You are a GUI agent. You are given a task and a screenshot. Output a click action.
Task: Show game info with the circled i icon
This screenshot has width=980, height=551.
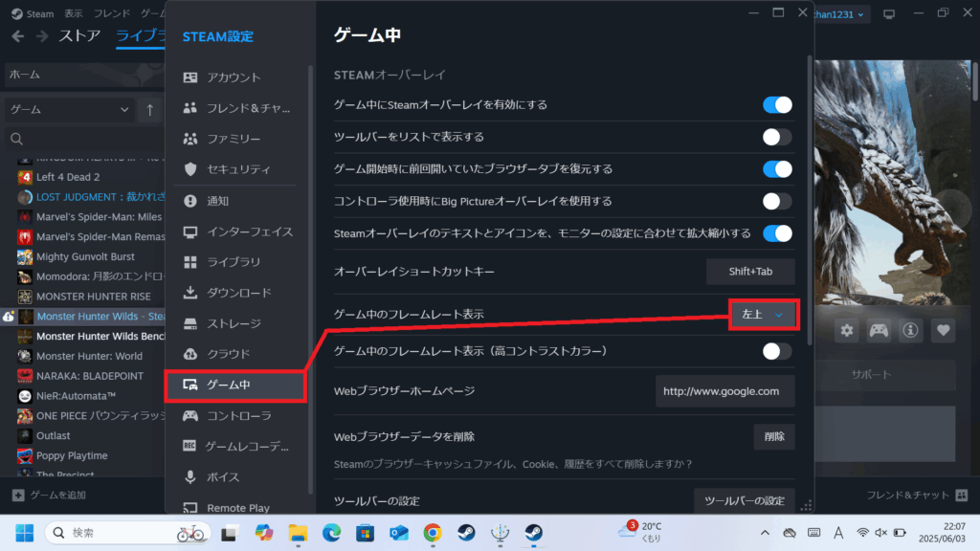pos(911,330)
